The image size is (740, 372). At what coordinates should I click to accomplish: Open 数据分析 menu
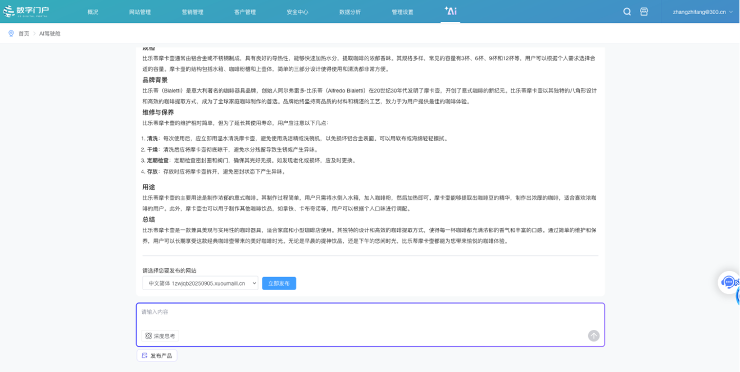pyautogui.click(x=350, y=12)
